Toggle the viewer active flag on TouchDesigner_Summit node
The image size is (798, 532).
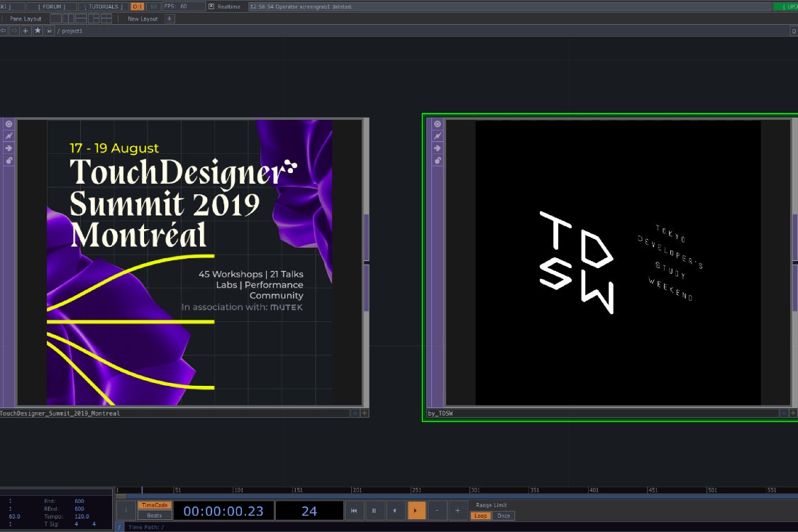(x=9, y=124)
